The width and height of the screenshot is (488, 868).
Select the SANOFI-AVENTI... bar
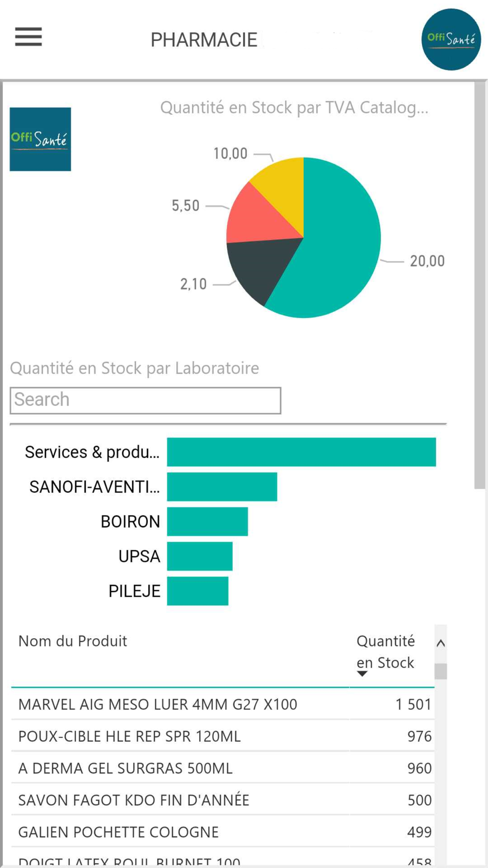coord(222,487)
